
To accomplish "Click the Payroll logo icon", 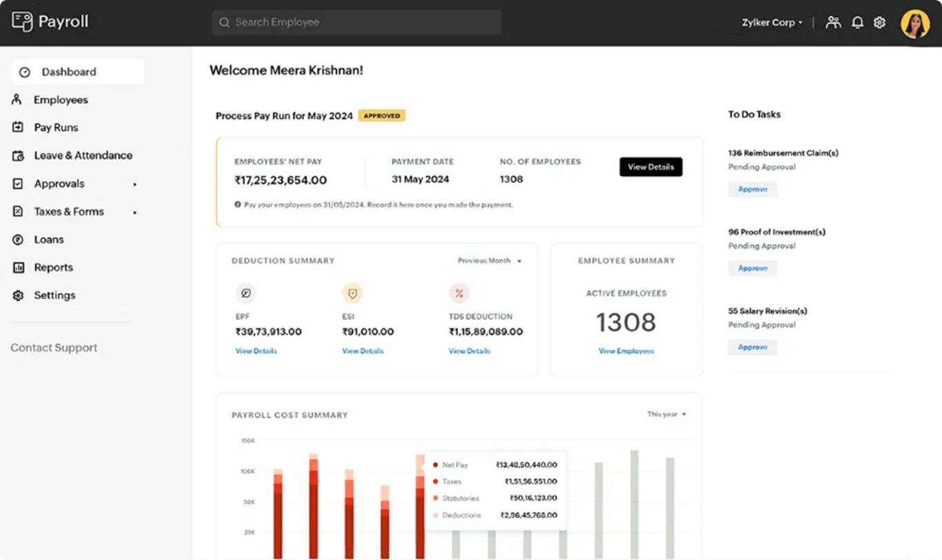I will (x=22, y=21).
